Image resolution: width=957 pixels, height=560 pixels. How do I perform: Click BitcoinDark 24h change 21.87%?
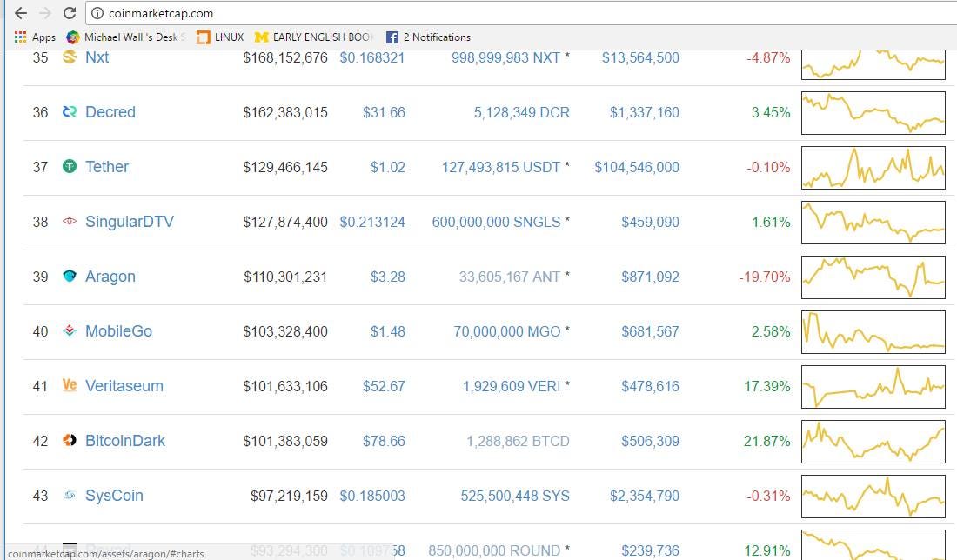[767, 441]
